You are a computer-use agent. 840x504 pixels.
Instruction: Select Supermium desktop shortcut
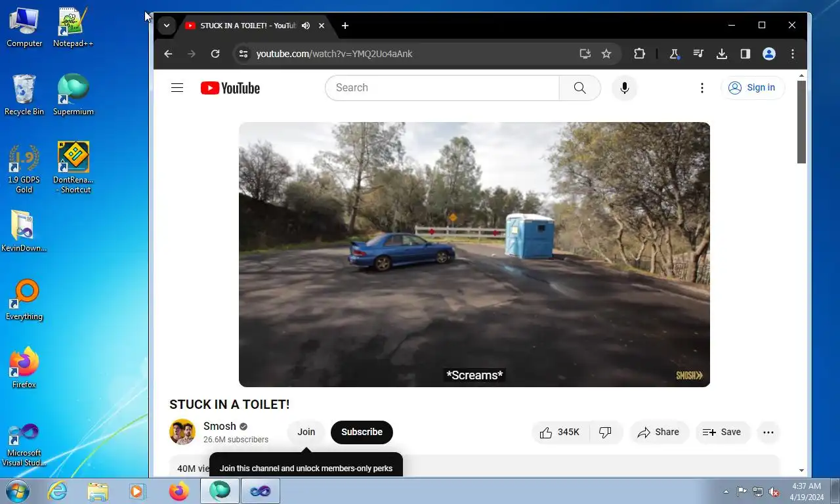[73, 95]
